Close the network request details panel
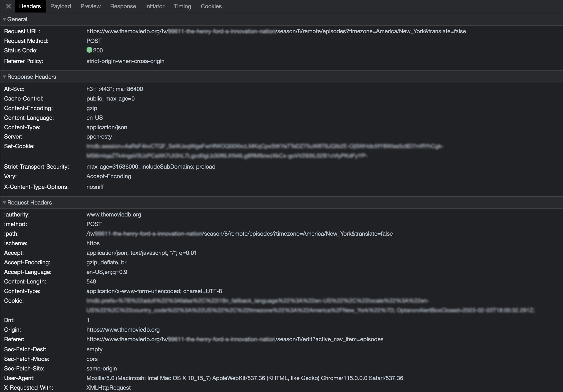The width and height of the screenshot is (563, 392). pos(8,6)
